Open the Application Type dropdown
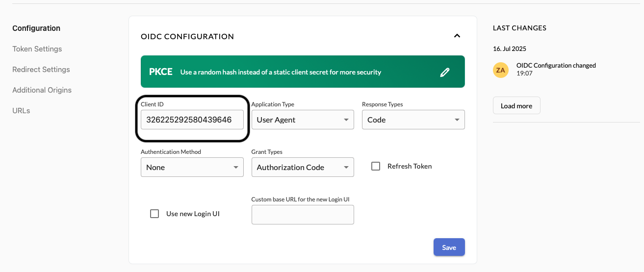 pos(303,120)
